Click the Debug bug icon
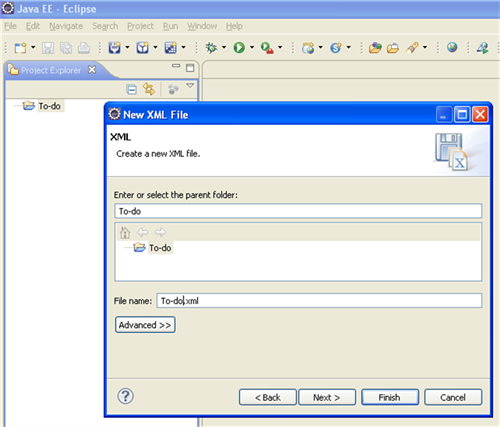 coord(211,48)
